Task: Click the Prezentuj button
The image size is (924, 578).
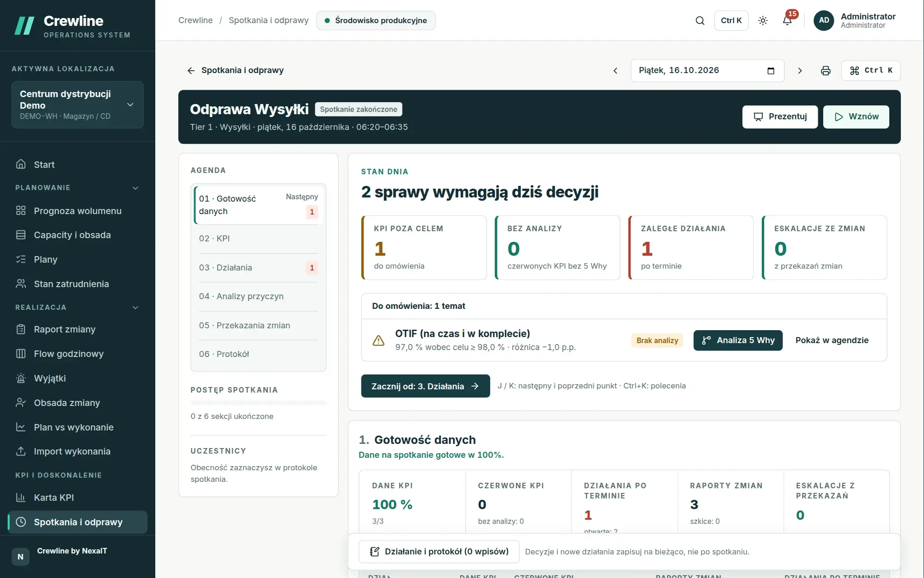Action: coord(780,117)
